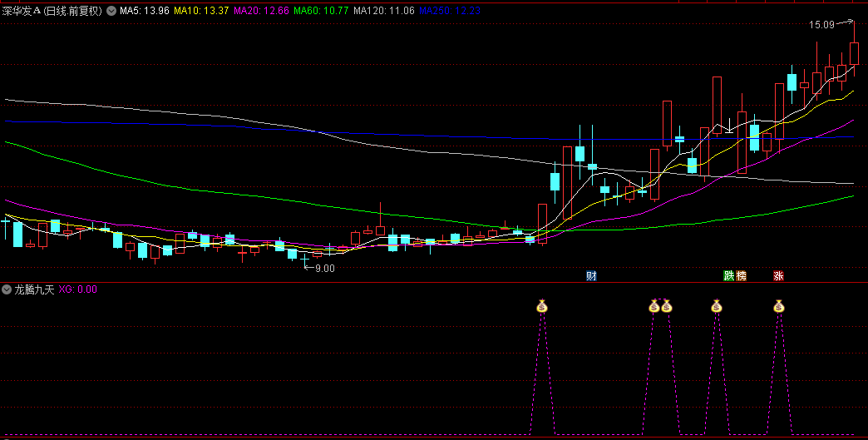The width and height of the screenshot is (868, 440).
Task: Select the second-to-last money bag signal
Action: pyautogui.click(x=717, y=306)
